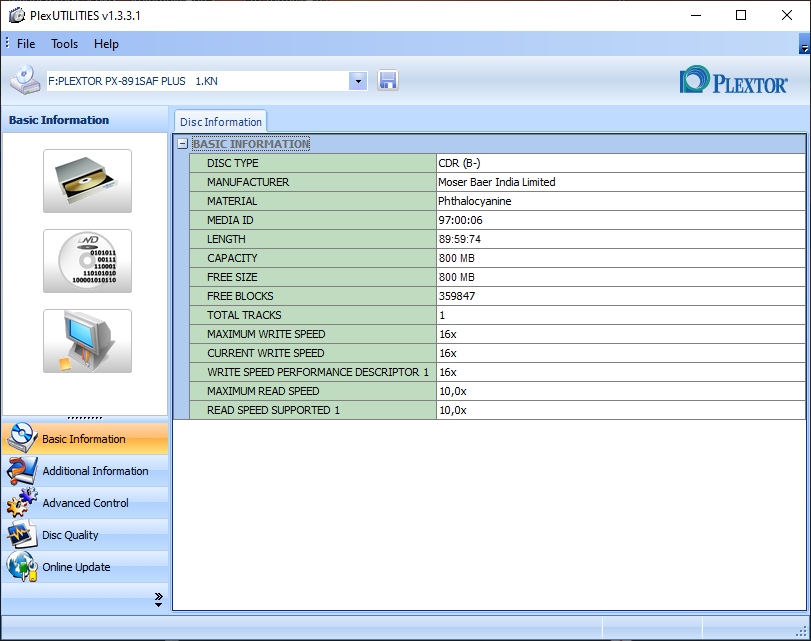Viewport: 811px width, 641px height.
Task: Expand sidebar overflow chevron at bottom
Action: pyautogui.click(x=158, y=599)
